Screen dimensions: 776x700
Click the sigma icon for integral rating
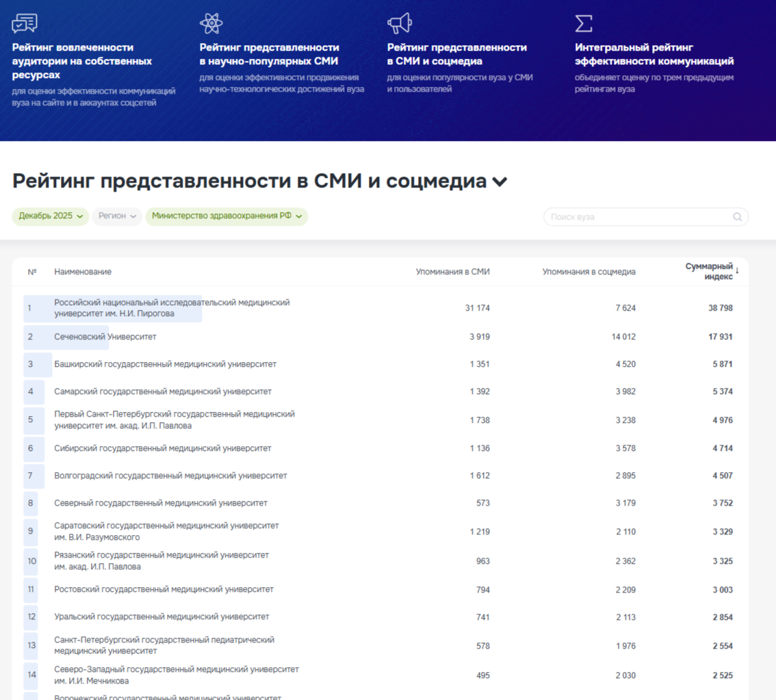click(x=583, y=23)
